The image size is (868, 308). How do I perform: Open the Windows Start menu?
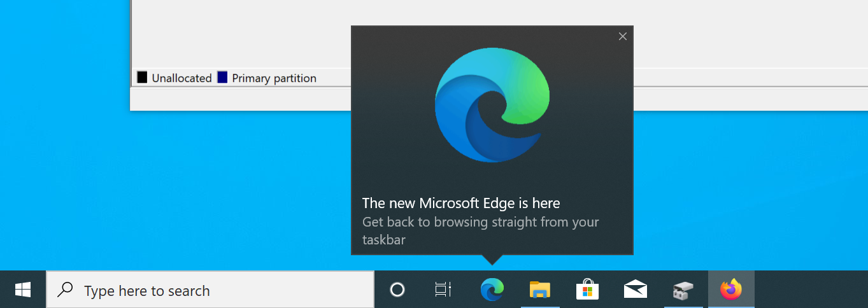pyautogui.click(x=23, y=290)
